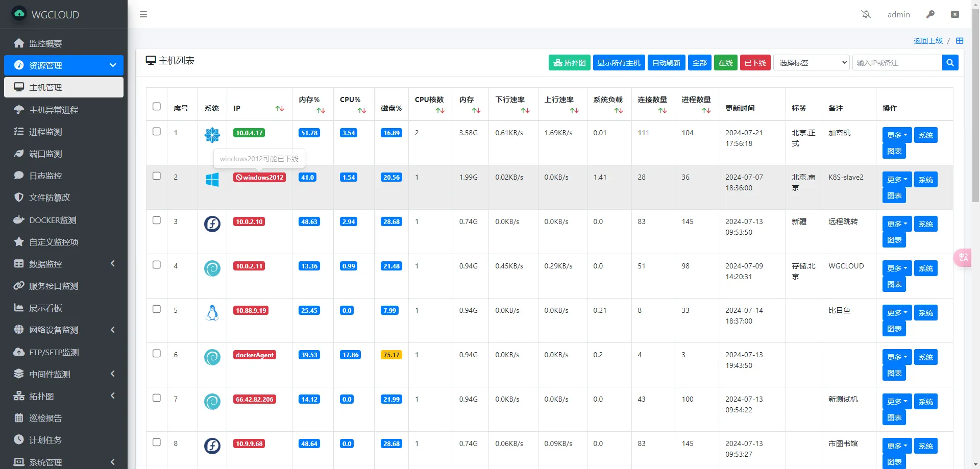Sort by 连接数量 column arrows
Viewport: 980px width, 469px height.
(663, 110)
